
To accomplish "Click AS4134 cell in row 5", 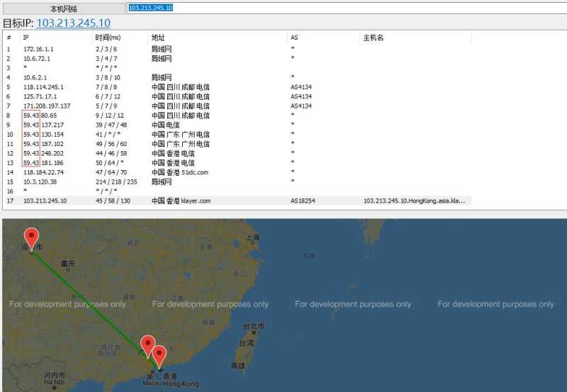I will tap(301, 87).
